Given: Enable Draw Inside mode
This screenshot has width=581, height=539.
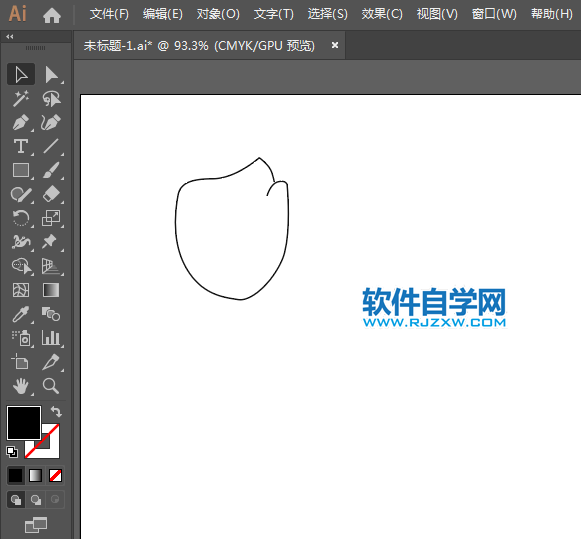Looking at the screenshot, I should 55,500.
